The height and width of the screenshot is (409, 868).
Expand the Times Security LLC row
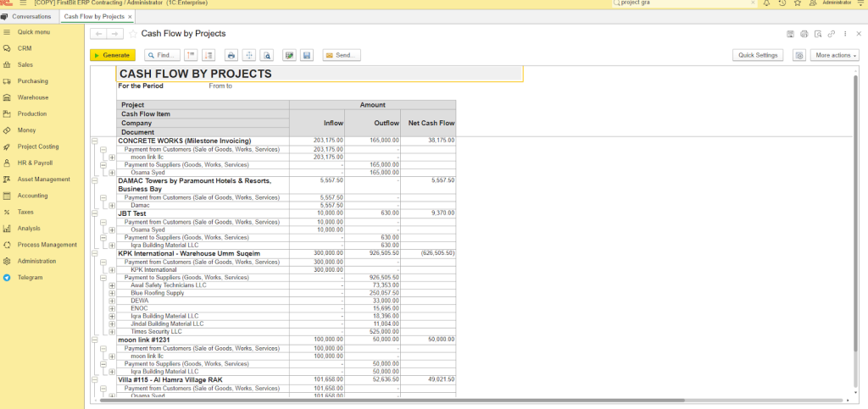(112, 332)
